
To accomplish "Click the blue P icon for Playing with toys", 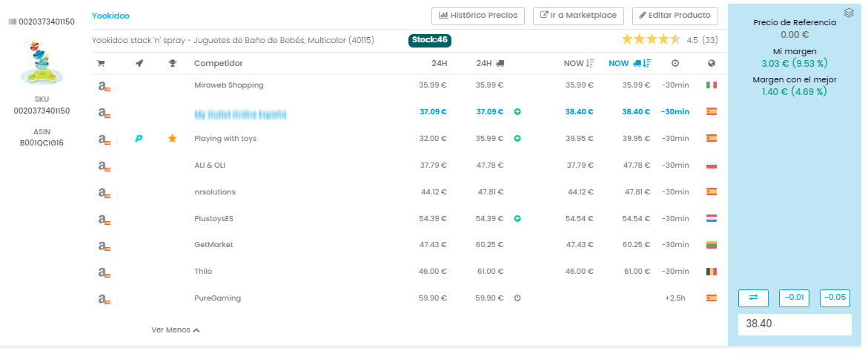I will pyautogui.click(x=139, y=139).
